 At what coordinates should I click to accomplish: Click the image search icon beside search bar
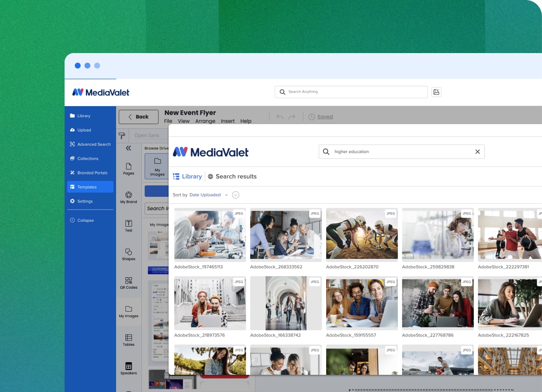click(x=436, y=92)
